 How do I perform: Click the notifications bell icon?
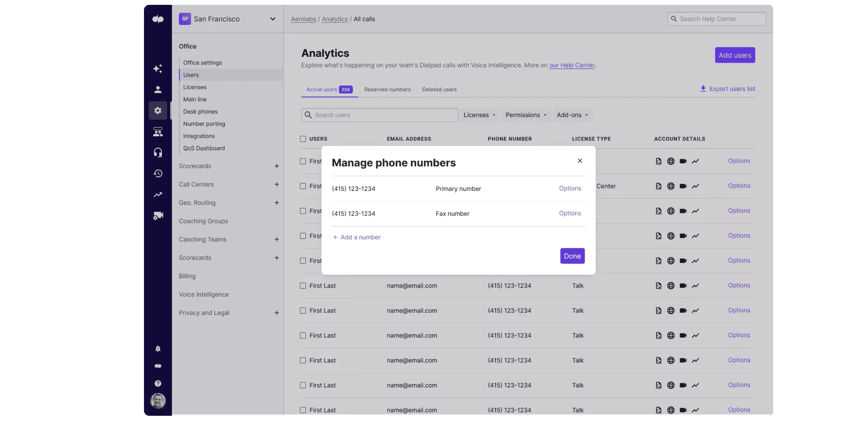(158, 348)
